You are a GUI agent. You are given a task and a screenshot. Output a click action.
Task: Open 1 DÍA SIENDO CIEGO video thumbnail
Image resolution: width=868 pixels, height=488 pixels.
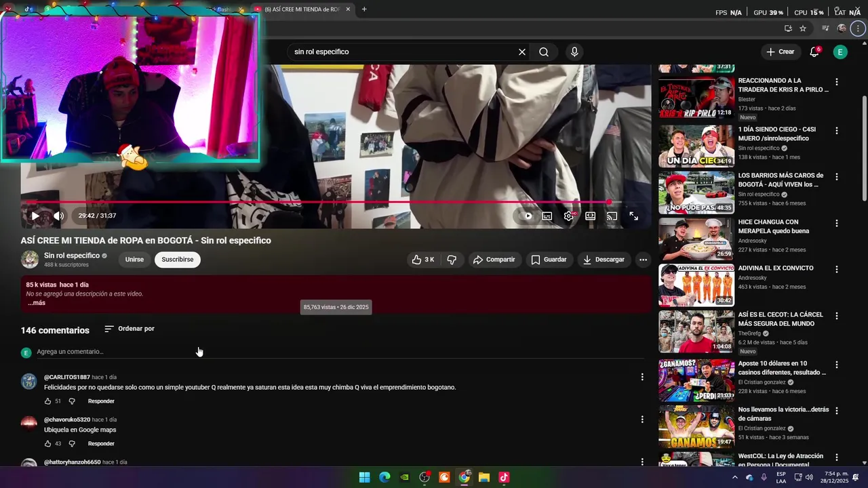pos(696,146)
